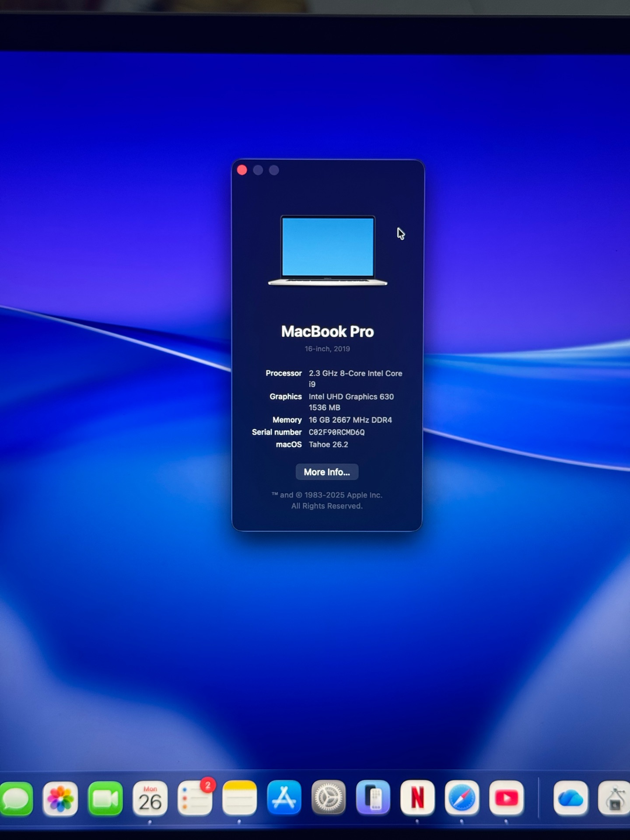Click the Apple Inc. copyright notice

[327, 500]
